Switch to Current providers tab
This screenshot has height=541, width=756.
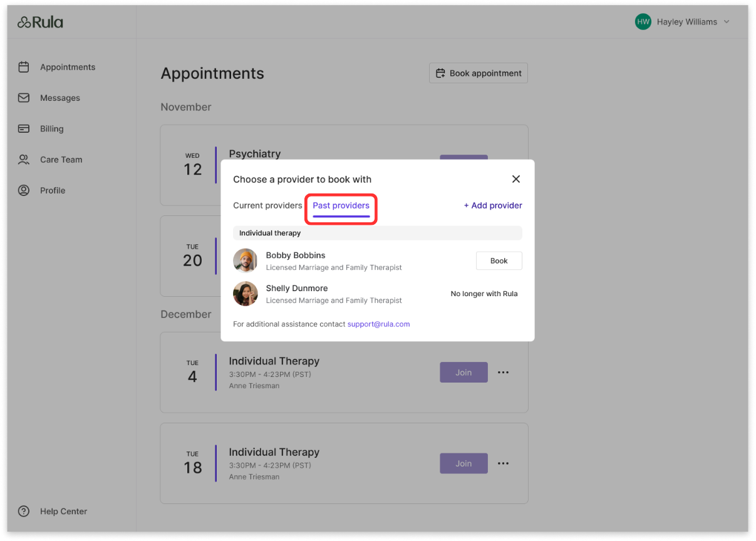click(x=267, y=205)
